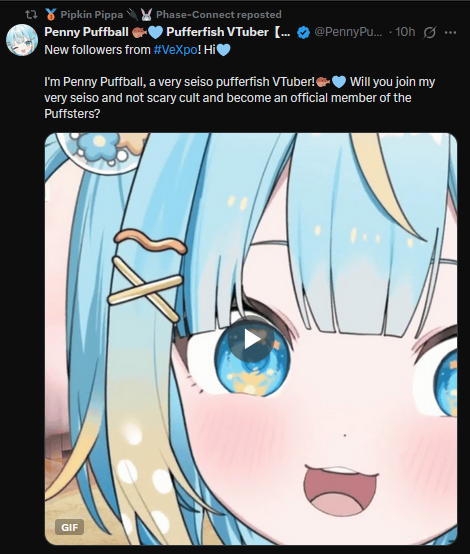
Task: Open Penny Puffball's profile avatar
Action: (22, 40)
